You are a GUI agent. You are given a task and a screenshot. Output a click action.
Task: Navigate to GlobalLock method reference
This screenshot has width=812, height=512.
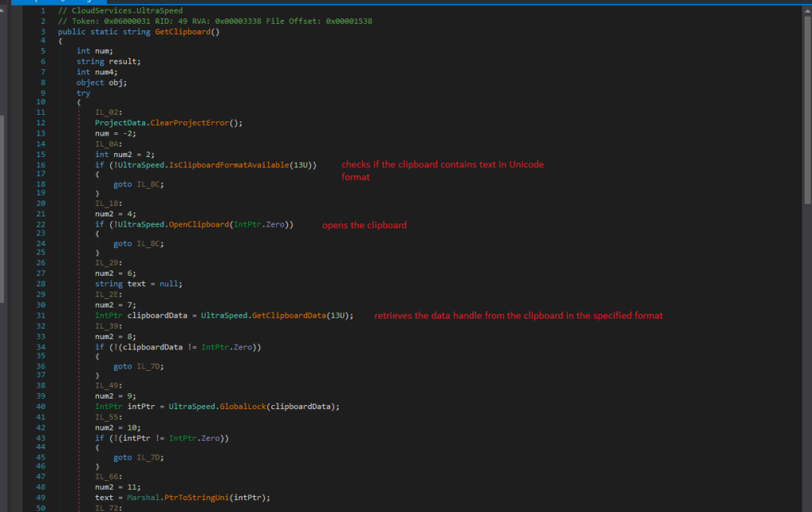coord(242,407)
